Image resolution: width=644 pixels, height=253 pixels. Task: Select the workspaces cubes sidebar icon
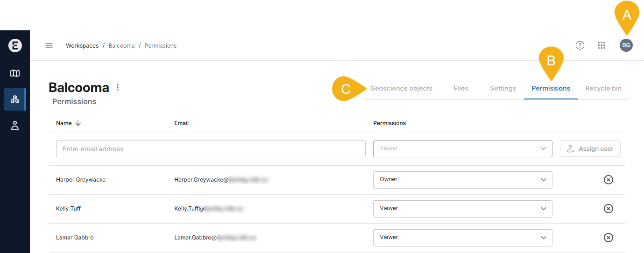click(15, 99)
